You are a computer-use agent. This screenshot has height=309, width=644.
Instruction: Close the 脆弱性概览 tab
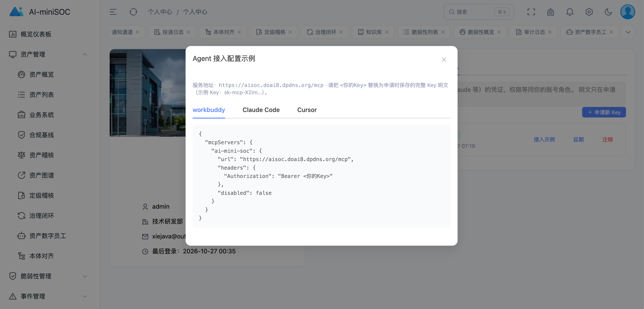(499, 32)
